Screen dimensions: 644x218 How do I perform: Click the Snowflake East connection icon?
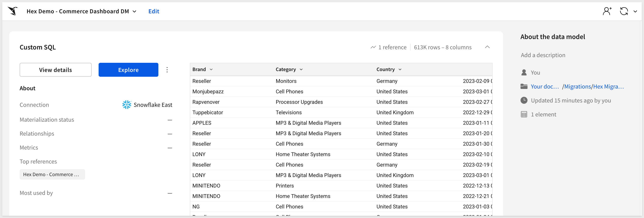pos(127,105)
